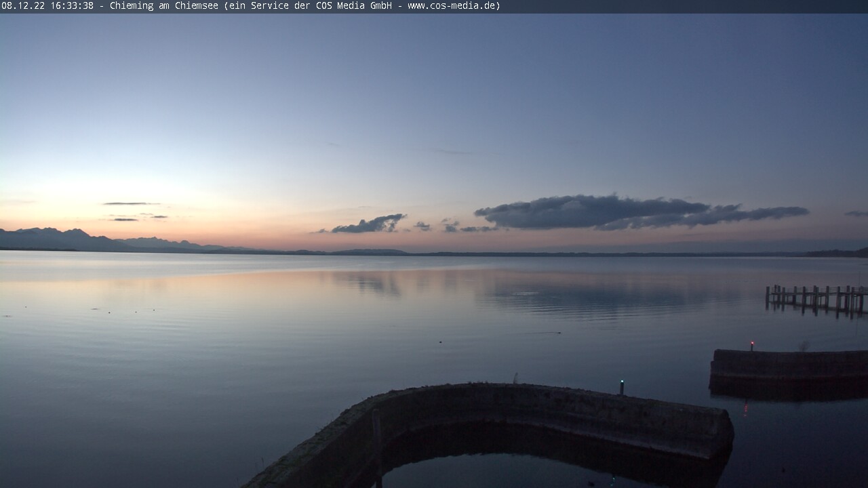Click the dark header bar's empty right side
868x488 pixels.
pos(678,6)
